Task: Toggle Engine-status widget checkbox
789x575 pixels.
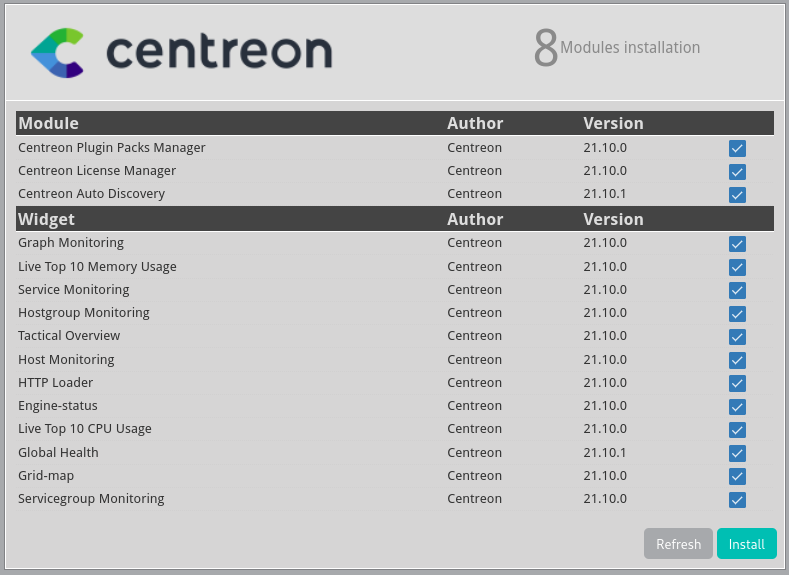Action: click(x=737, y=406)
